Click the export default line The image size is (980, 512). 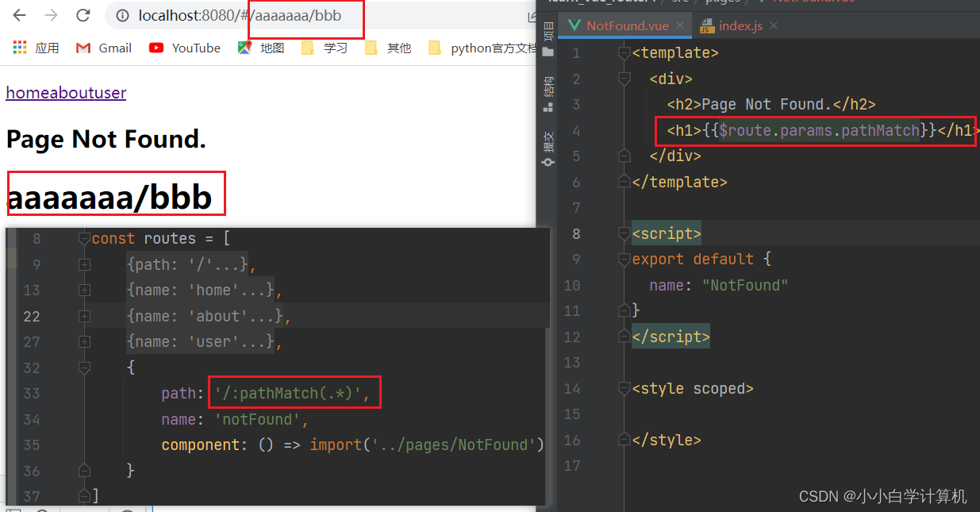pos(701,259)
